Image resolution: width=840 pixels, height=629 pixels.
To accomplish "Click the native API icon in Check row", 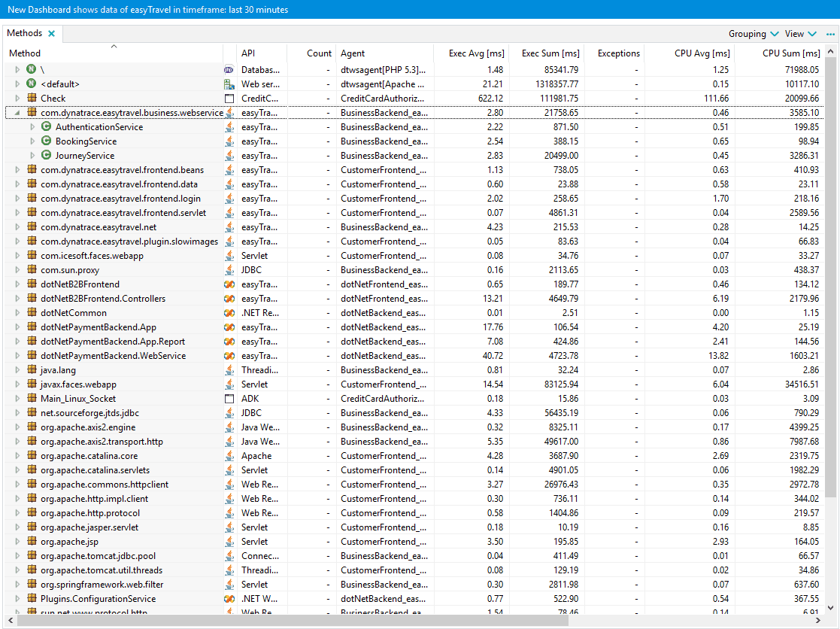I will tap(229, 99).
